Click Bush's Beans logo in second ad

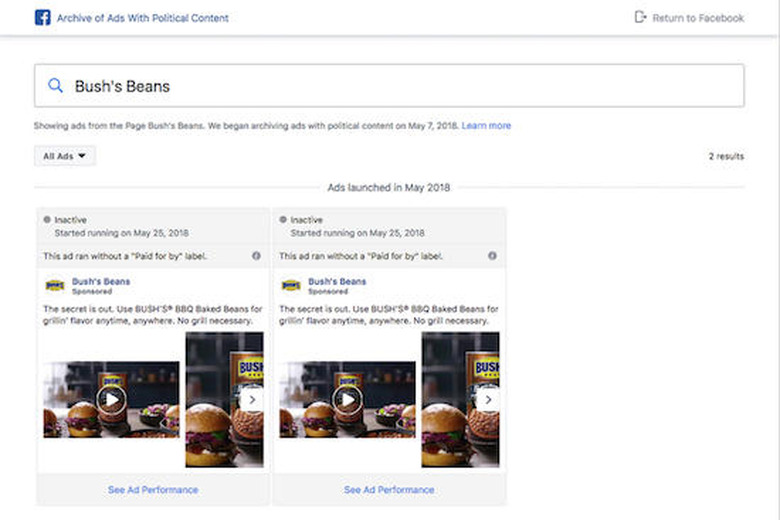[x=291, y=286]
